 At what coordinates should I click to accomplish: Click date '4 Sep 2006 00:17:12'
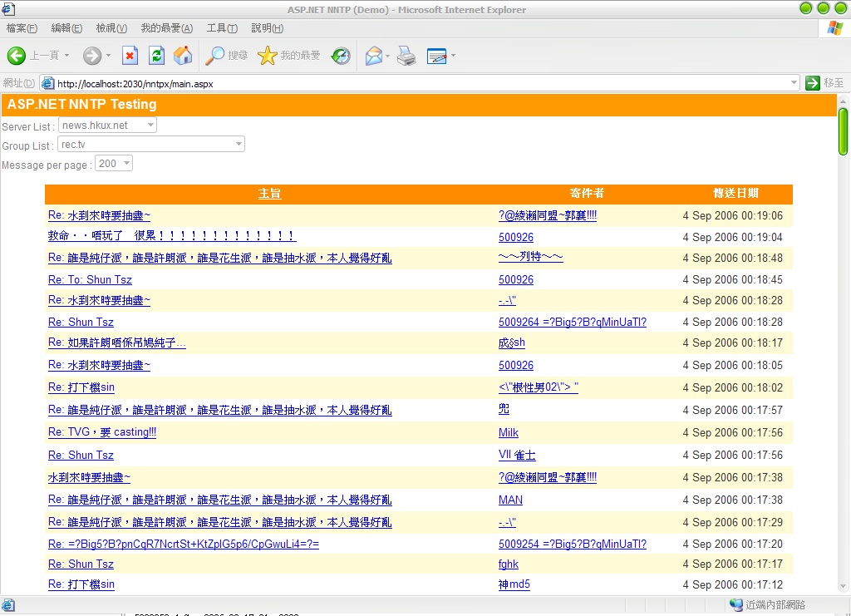coord(732,584)
